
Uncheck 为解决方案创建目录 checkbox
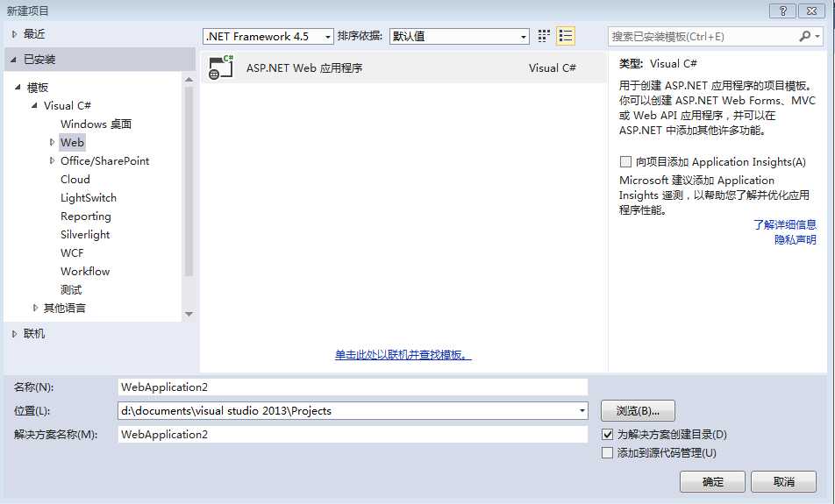(x=607, y=435)
